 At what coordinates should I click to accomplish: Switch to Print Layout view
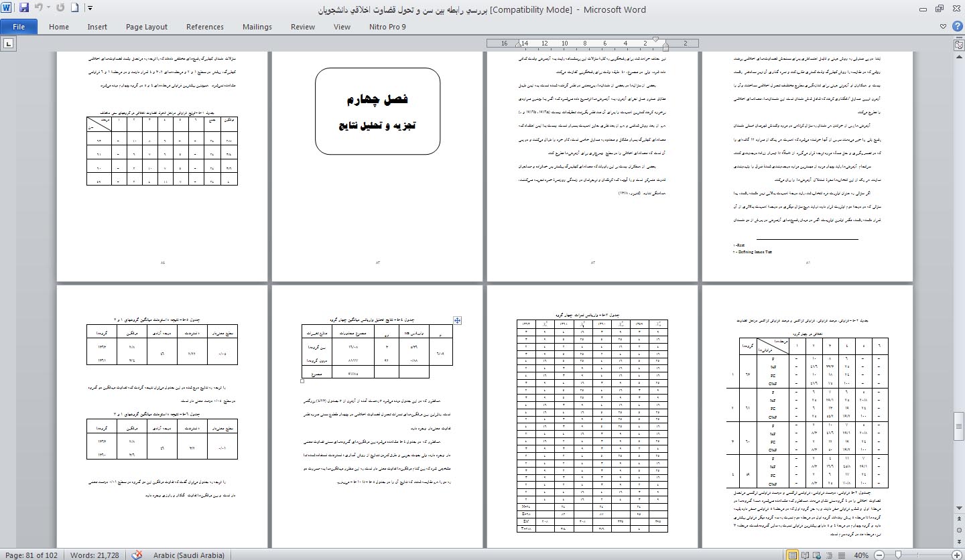(x=793, y=555)
